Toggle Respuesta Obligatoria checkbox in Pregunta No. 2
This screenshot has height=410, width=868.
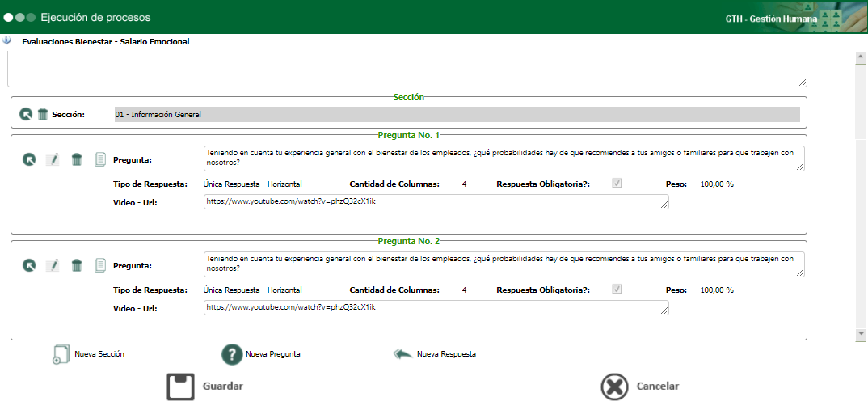(617, 290)
